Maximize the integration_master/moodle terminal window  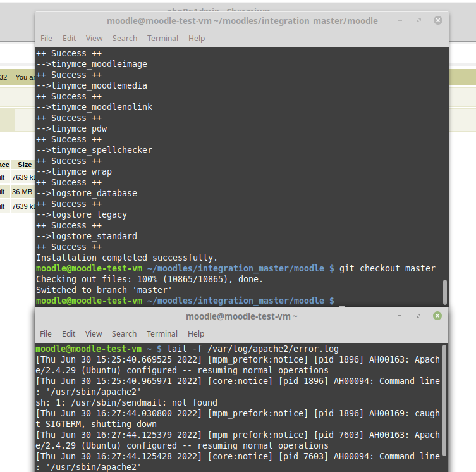tap(419, 20)
